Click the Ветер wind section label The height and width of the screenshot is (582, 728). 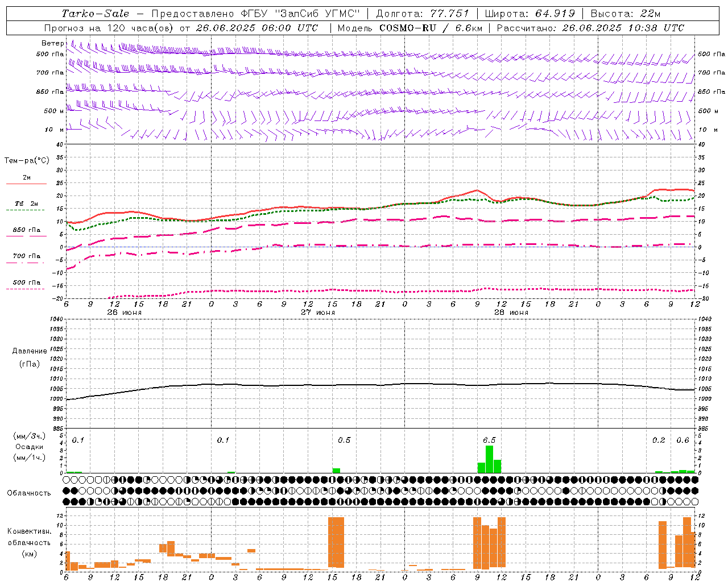point(52,43)
